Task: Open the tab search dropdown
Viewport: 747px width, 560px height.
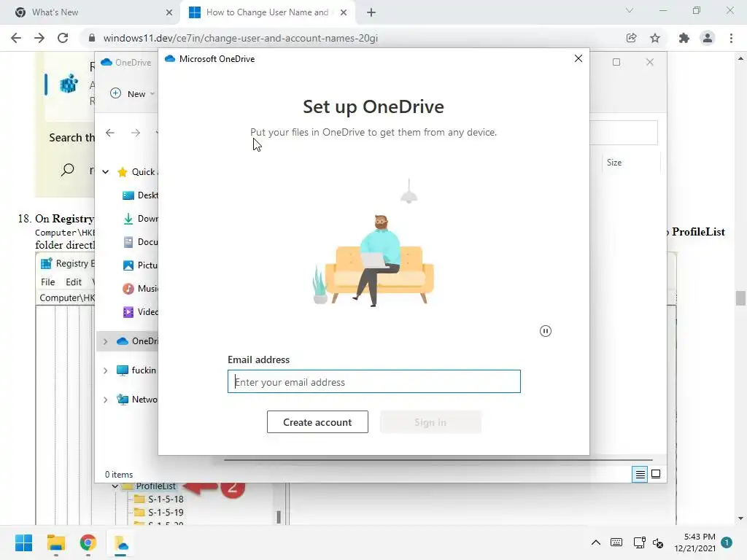Action: click(630, 10)
